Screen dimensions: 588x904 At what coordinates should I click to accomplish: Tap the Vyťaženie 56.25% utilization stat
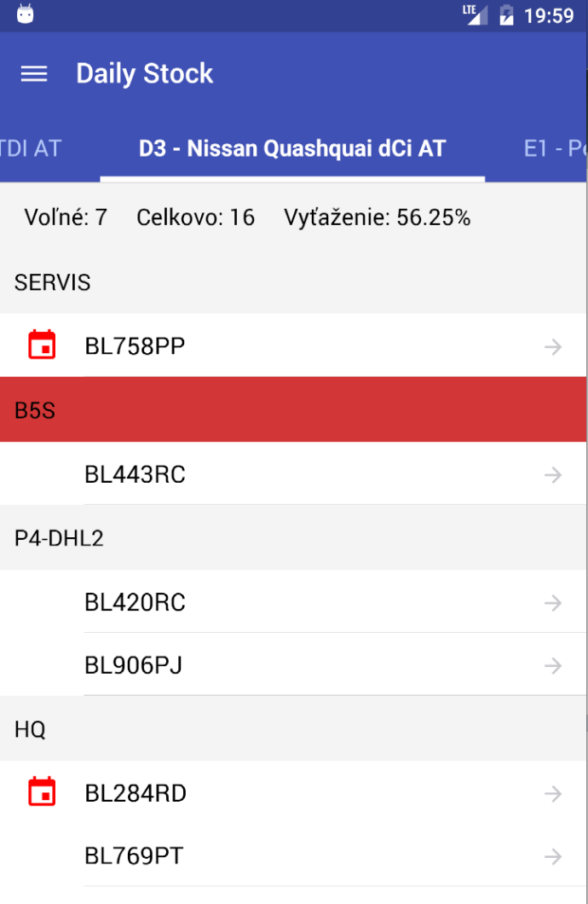pos(378,217)
